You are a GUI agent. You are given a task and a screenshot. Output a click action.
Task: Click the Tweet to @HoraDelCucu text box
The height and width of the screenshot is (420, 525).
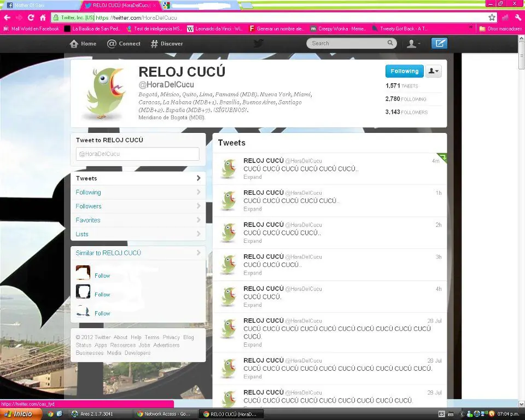coord(138,154)
